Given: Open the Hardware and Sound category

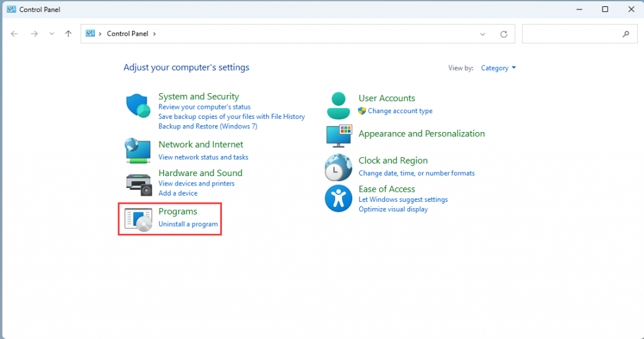Looking at the screenshot, I should coord(201,172).
